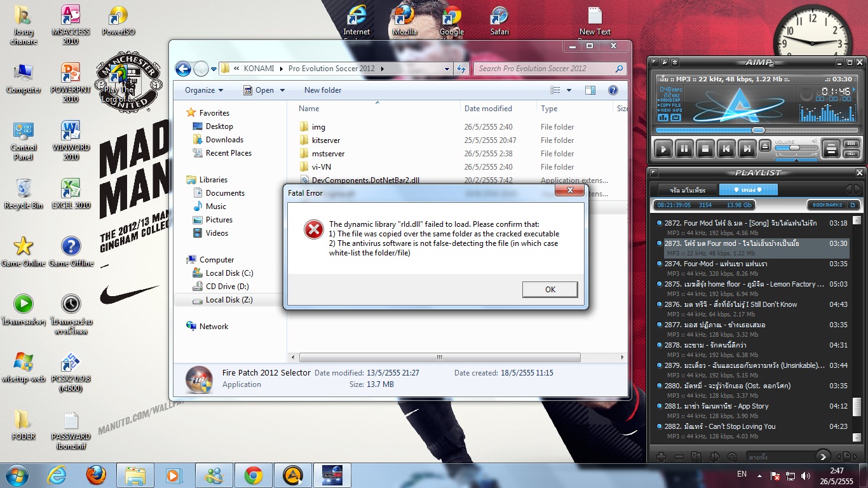Click the playlist search magnifier icon
Viewport: 868px width, 488px height.
click(x=732, y=456)
